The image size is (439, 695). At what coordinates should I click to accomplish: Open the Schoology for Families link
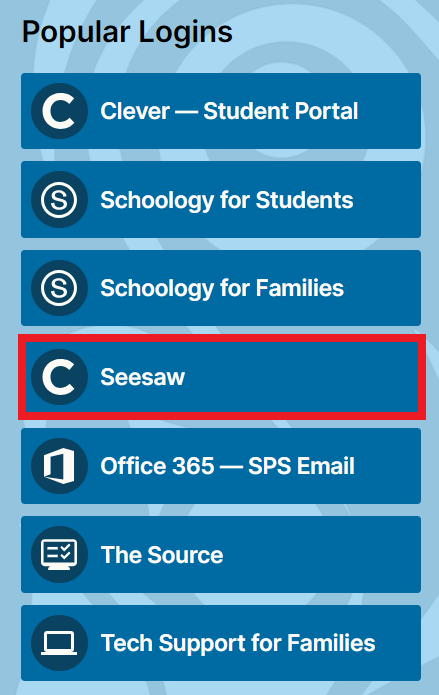point(221,288)
